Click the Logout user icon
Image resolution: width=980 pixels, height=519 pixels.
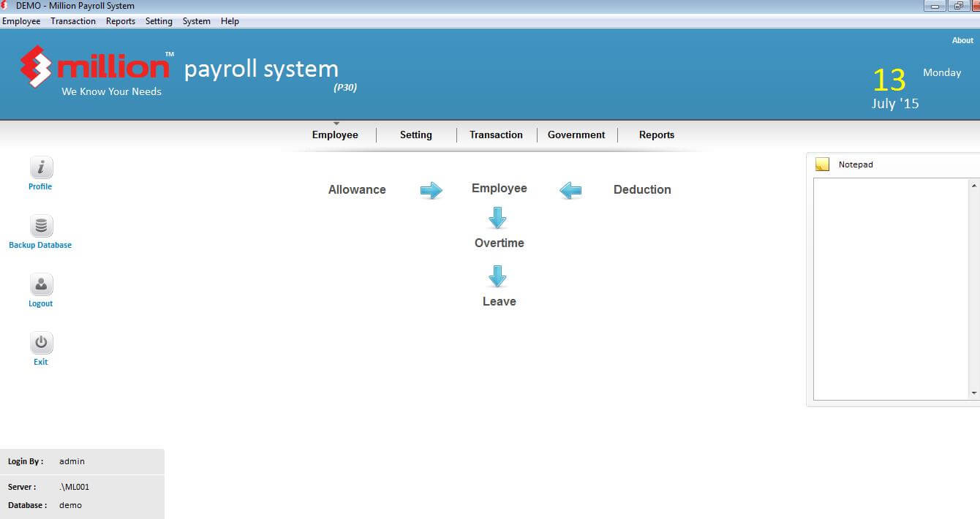(x=41, y=284)
